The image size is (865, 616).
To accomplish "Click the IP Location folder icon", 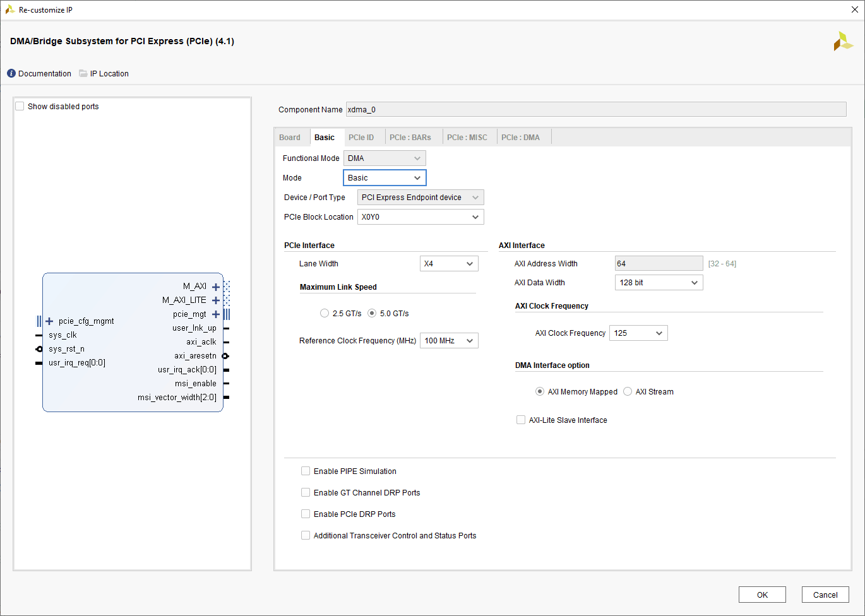I will pyautogui.click(x=83, y=74).
